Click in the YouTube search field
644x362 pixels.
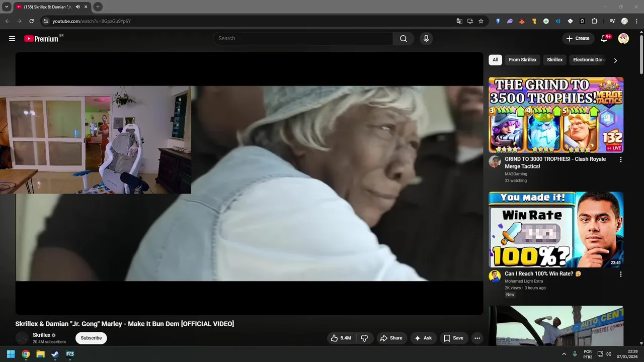[x=303, y=39]
